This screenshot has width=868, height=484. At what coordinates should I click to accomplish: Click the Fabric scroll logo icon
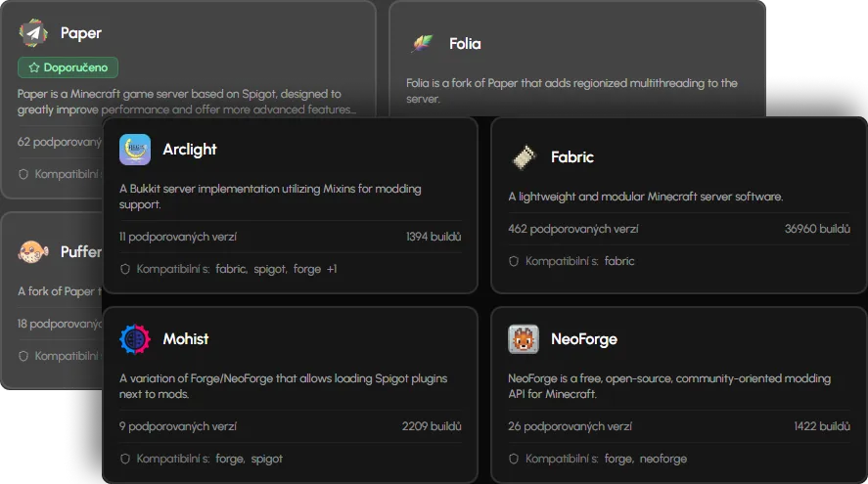click(524, 156)
